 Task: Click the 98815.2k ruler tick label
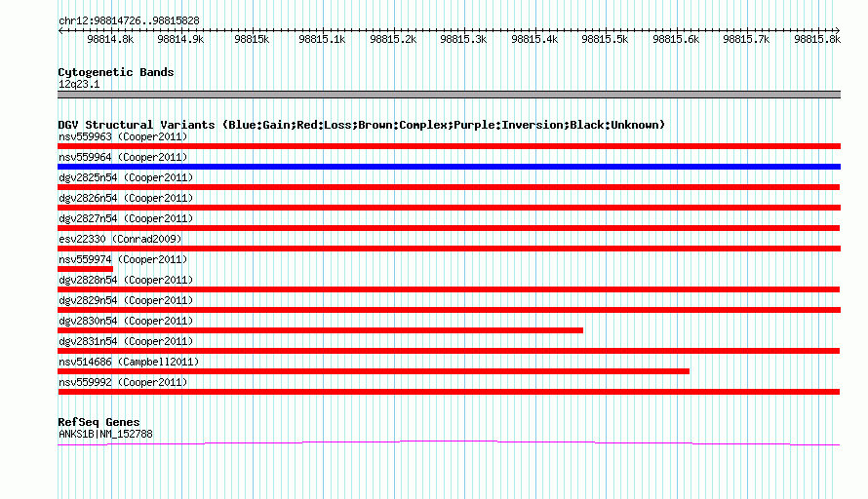pos(393,39)
